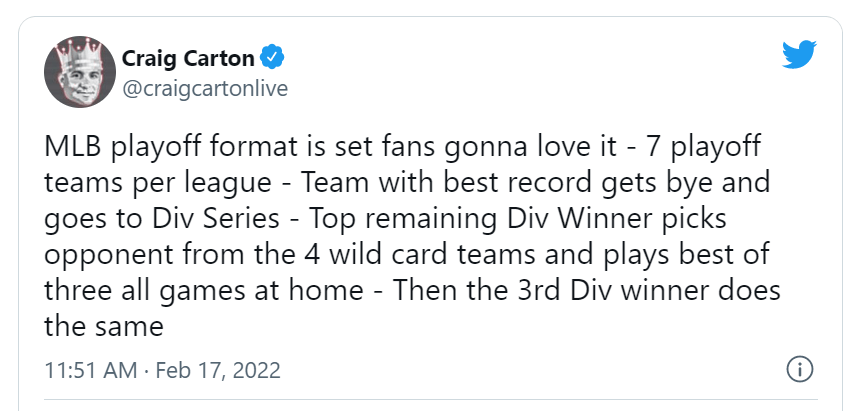Click "Top remaining Div Winner" phrase
Screen dimensions: 856x411
coord(431,218)
